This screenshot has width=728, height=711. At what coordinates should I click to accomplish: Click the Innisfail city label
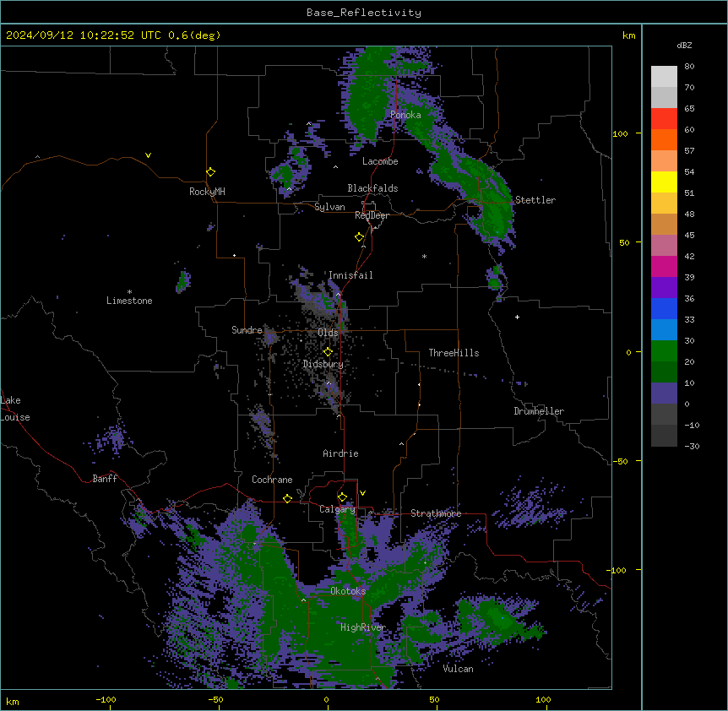click(x=350, y=275)
